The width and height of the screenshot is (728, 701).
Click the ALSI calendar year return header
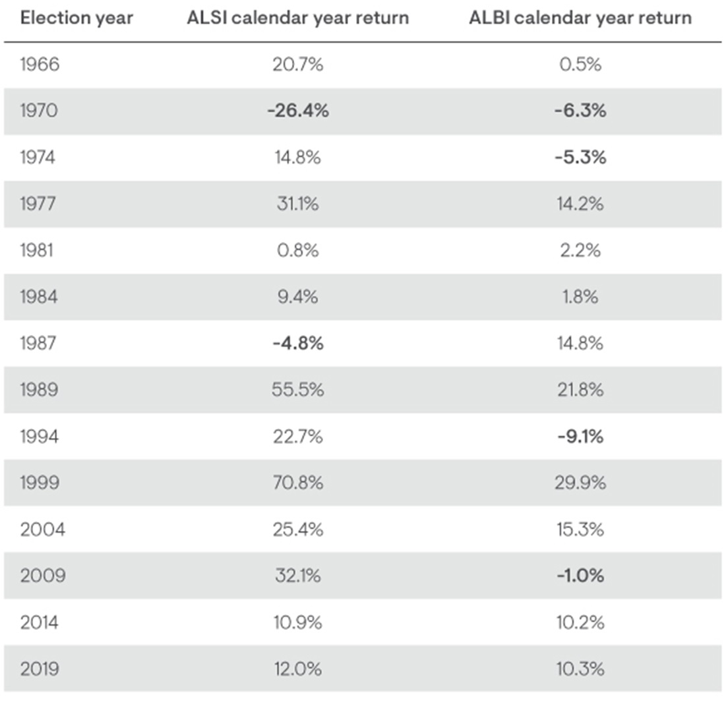pos(298,18)
